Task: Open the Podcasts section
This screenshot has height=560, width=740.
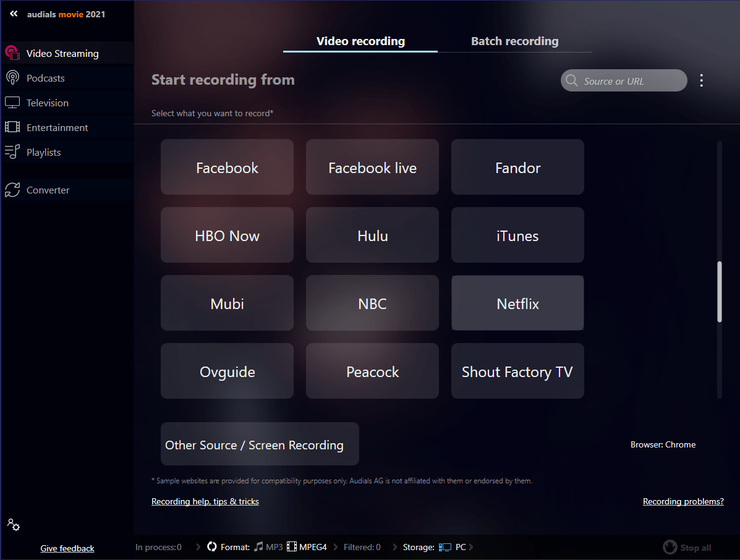Action: [45, 77]
